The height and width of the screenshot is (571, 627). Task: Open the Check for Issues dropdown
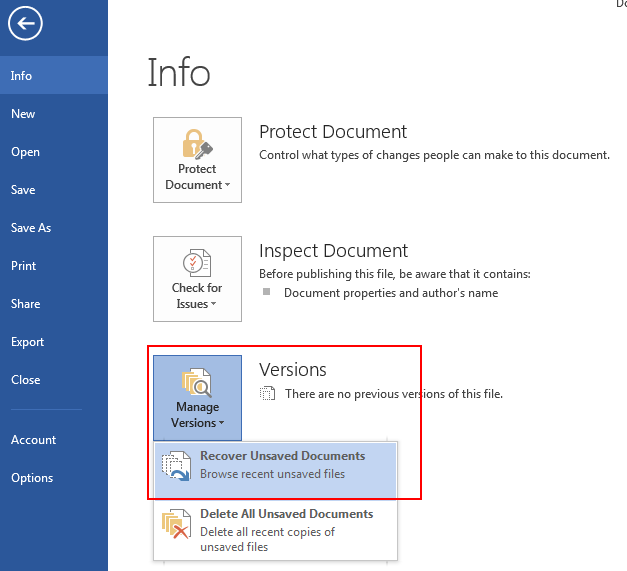198,279
